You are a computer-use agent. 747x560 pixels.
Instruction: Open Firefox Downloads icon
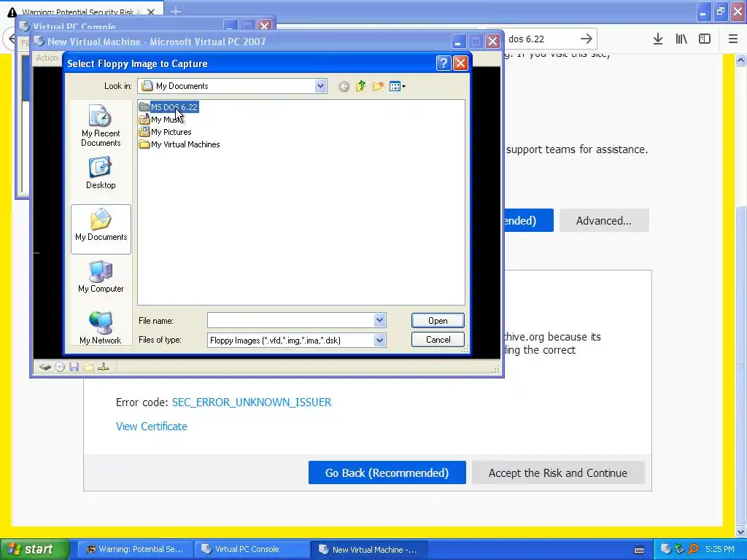tap(658, 39)
